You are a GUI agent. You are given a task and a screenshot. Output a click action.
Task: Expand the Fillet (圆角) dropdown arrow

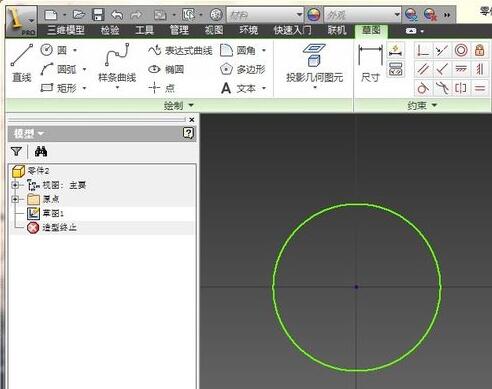(264, 51)
